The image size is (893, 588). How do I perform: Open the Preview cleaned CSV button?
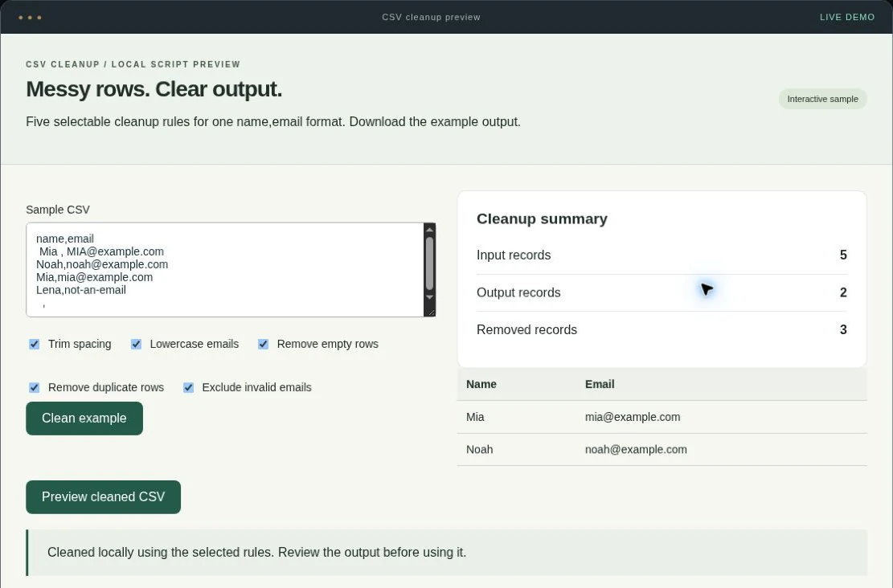click(x=103, y=497)
